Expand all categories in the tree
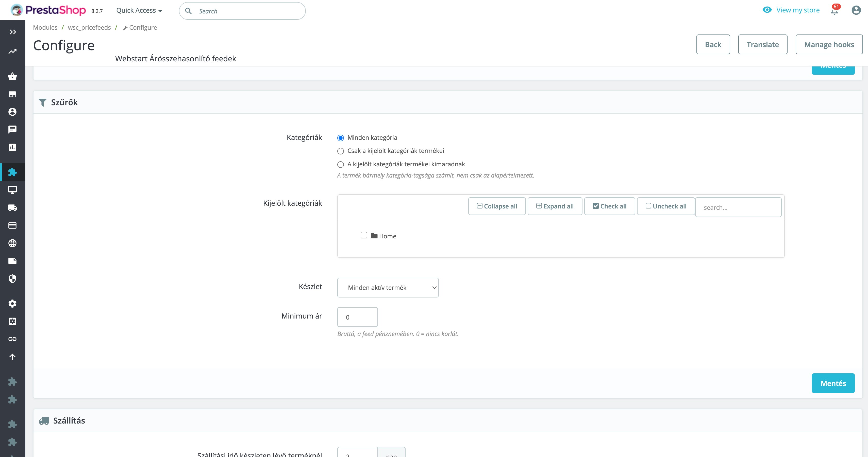The image size is (868, 457). point(555,206)
